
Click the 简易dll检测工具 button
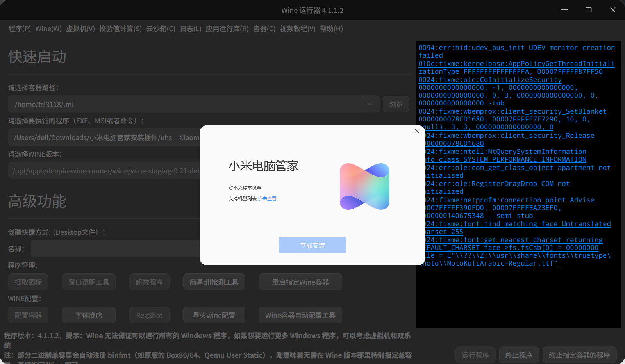214,282
